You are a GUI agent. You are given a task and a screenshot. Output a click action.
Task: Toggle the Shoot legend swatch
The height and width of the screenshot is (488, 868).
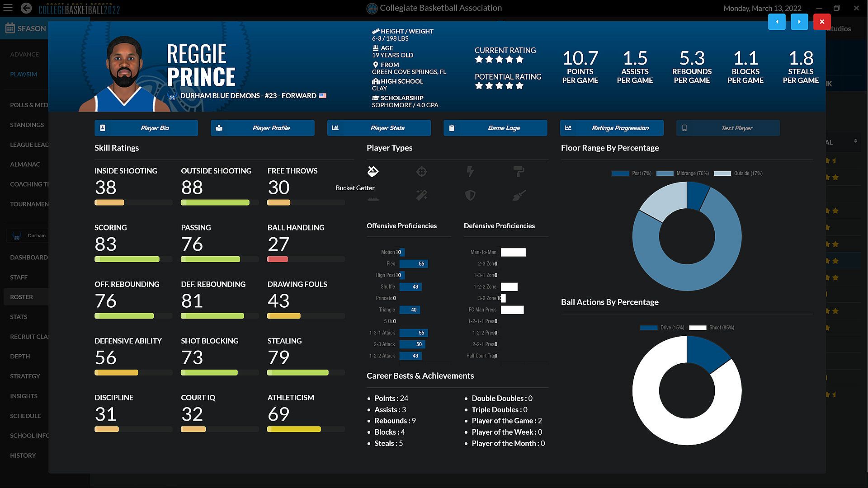[698, 328]
